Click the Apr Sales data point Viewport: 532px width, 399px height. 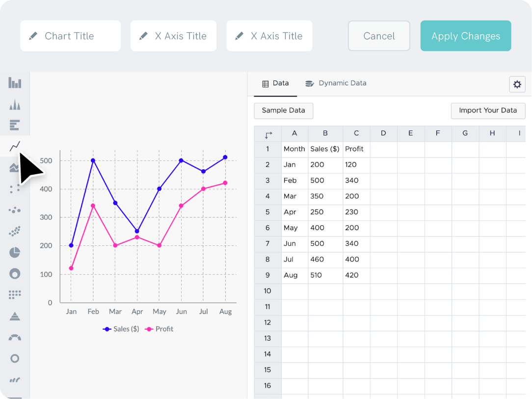(137, 231)
